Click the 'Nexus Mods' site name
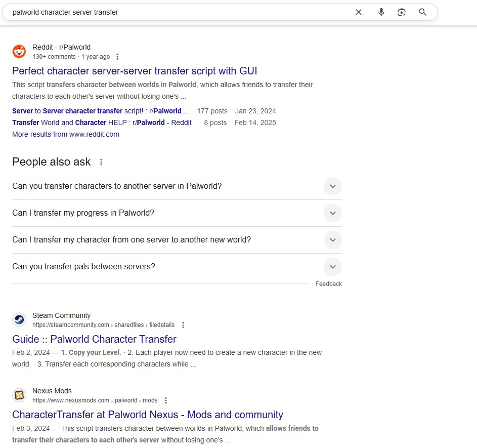This screenshot has width=477, height=448. coord(52,391)
